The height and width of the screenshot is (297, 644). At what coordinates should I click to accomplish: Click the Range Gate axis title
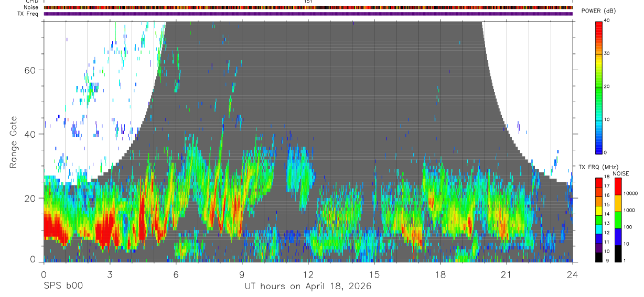(x=14, y=142)
